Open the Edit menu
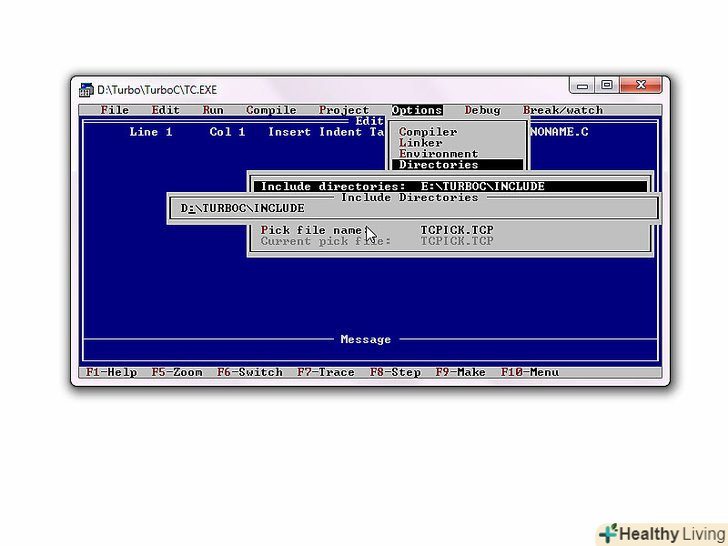 point(166,111)
